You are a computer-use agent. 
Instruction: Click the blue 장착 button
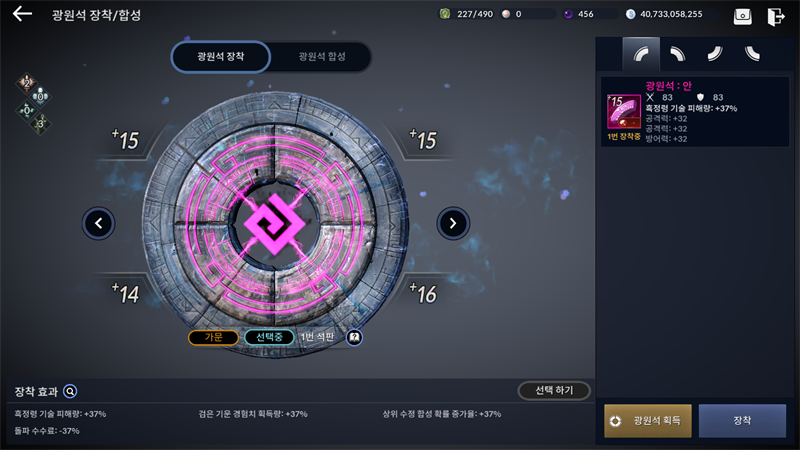pos(742,421)
